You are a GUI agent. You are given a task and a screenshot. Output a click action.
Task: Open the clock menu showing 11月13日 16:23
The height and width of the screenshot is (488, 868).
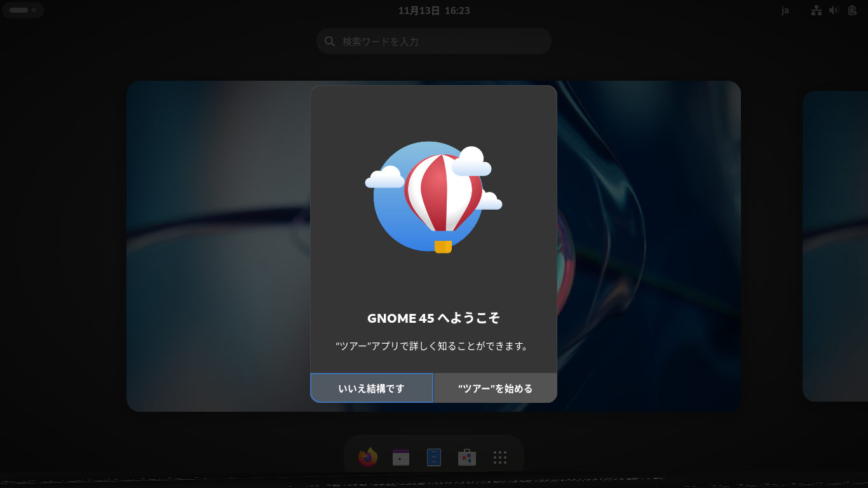coord(434,10)
